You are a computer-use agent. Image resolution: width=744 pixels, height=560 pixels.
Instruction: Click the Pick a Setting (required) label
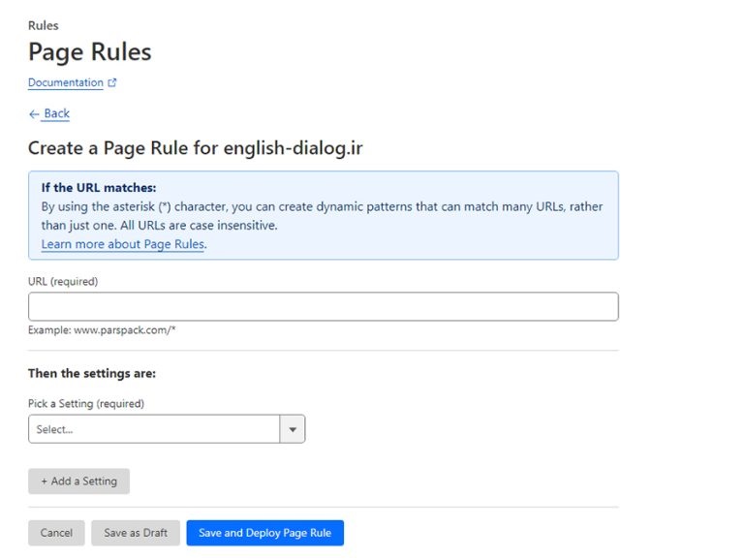click(85, 403)
